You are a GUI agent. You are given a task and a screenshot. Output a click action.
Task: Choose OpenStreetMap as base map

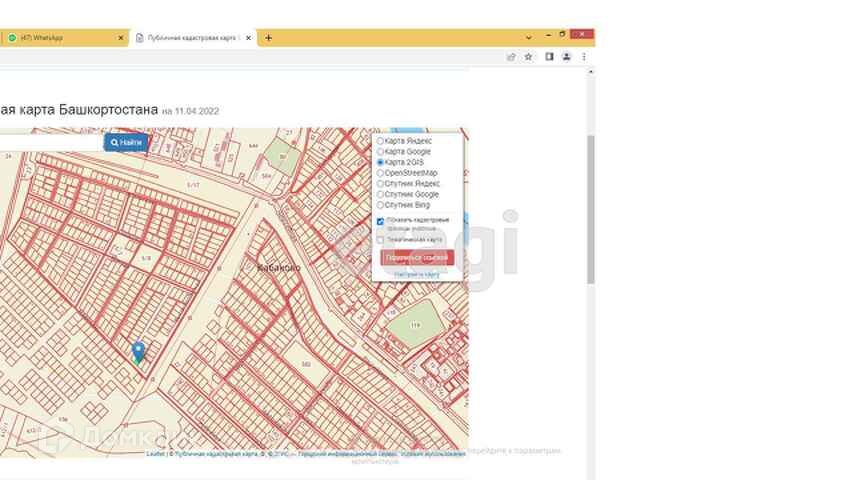(x=380, y=173)
